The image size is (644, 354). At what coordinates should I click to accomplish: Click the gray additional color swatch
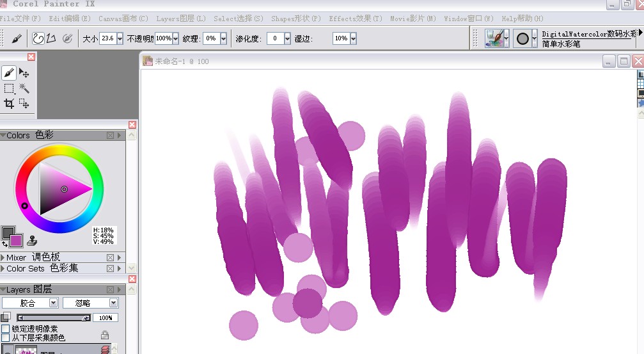[6, 232]
